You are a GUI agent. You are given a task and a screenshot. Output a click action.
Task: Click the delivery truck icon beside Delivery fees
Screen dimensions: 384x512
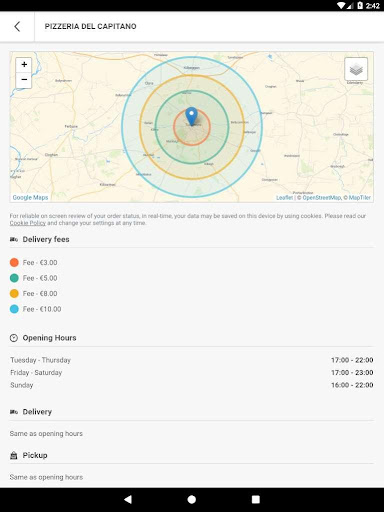[14, 239]
